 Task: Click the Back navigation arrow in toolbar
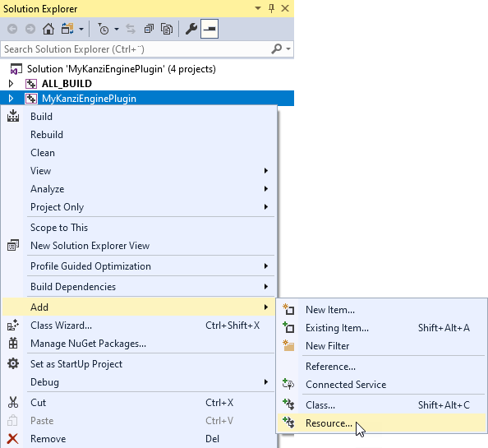(12, 29)
